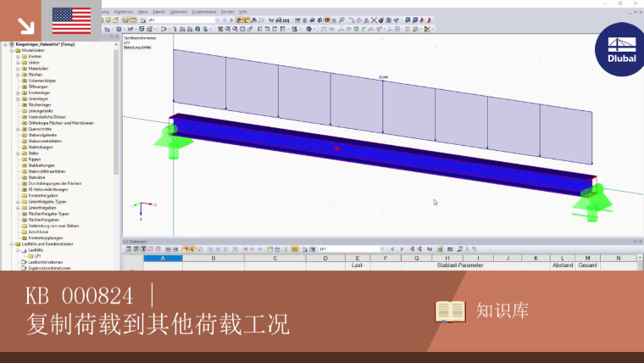Image resolution: width=644 pixels, height=363 pixels.
Task: Collapse the Modelldaten tree folder
Action: pyautogui.click(x=12, y=51)
